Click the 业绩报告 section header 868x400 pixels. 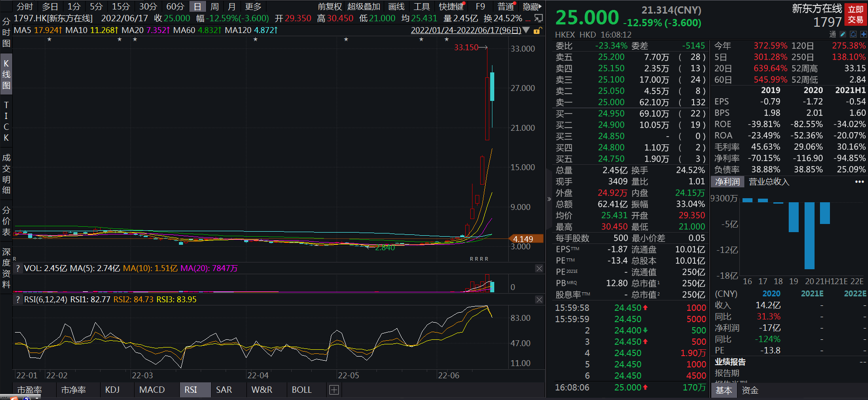730,362
